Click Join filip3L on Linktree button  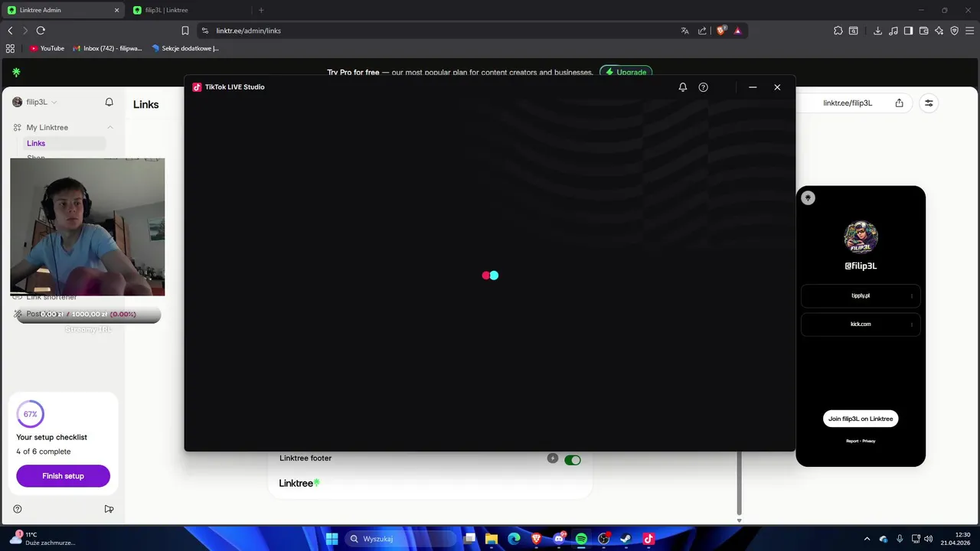click(861, 419)
